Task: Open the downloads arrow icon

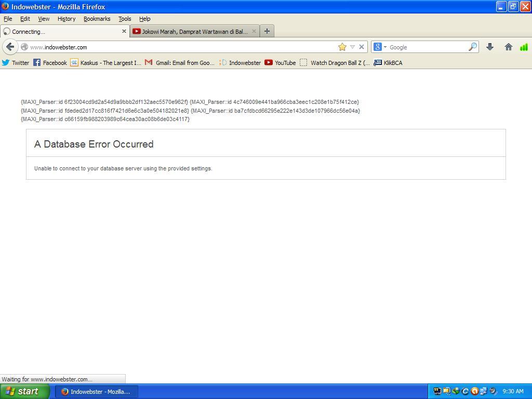Action: (489, 47)
